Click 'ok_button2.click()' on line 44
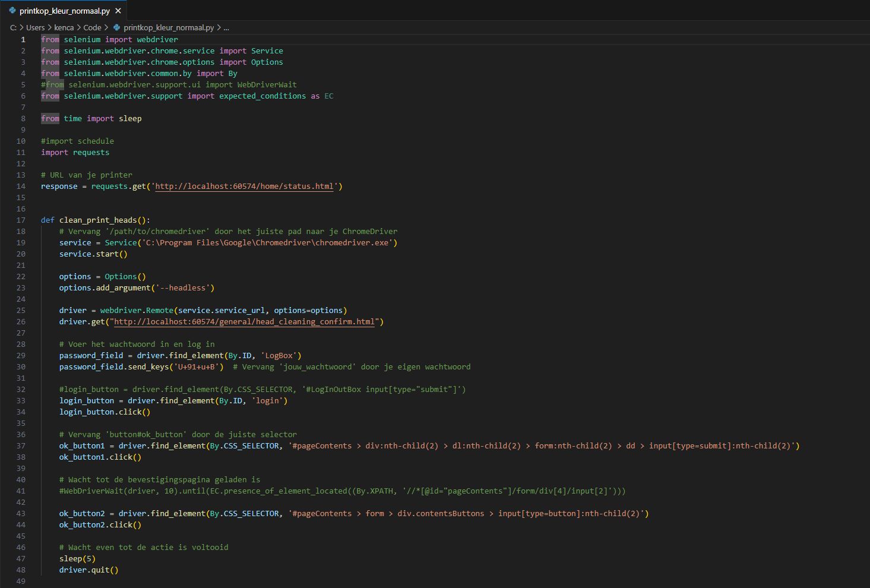Screen dimensions: 870x588 [100, 525]
